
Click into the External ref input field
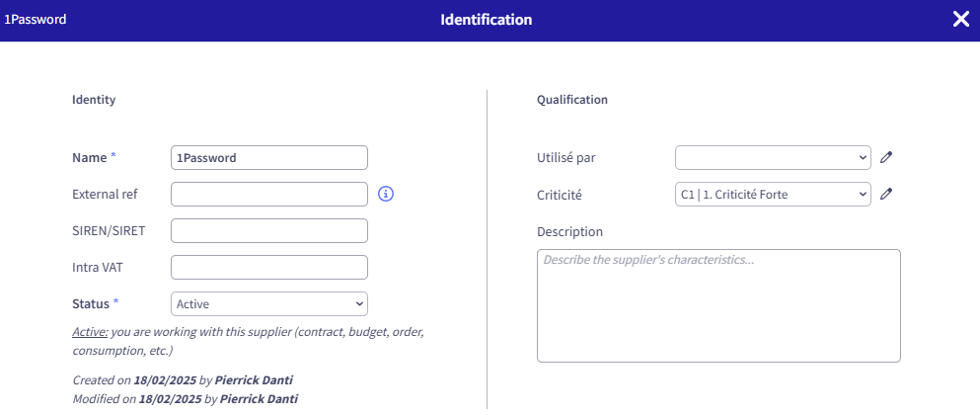coord(269,194)
